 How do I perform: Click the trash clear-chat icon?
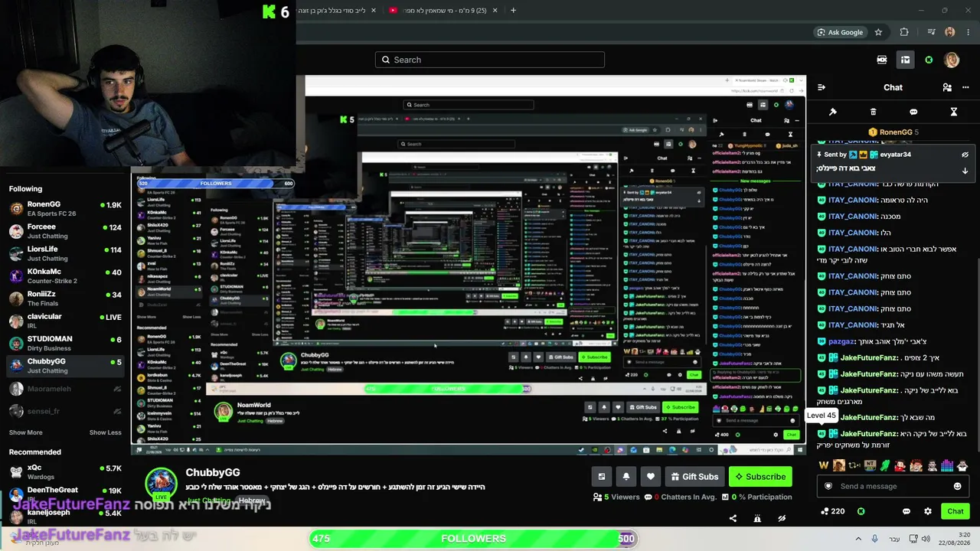click(x=873, y=112)
